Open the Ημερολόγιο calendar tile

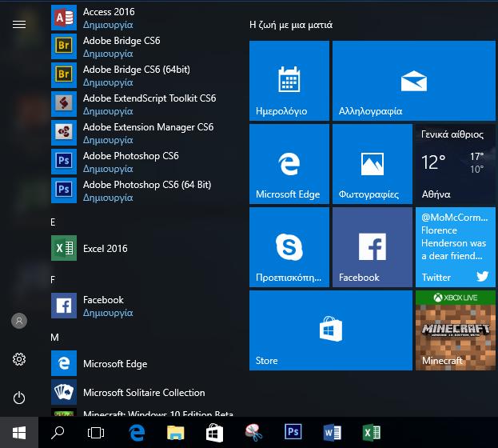click(289, 81)
